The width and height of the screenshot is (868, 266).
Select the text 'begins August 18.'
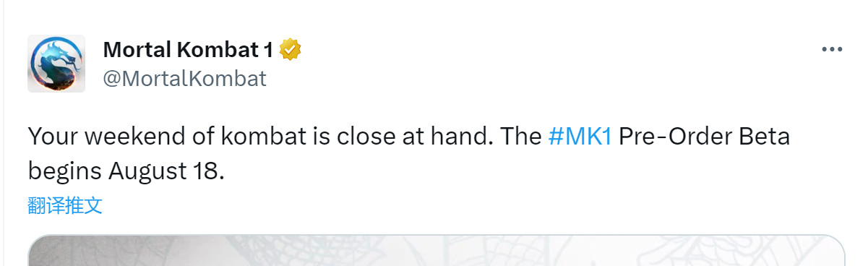[x=123, y=171]
